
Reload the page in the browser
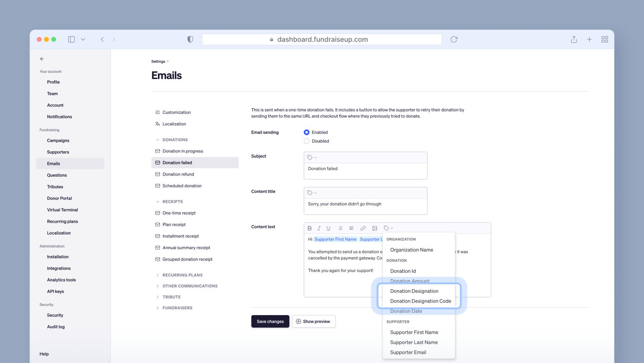tap(454, 40)
